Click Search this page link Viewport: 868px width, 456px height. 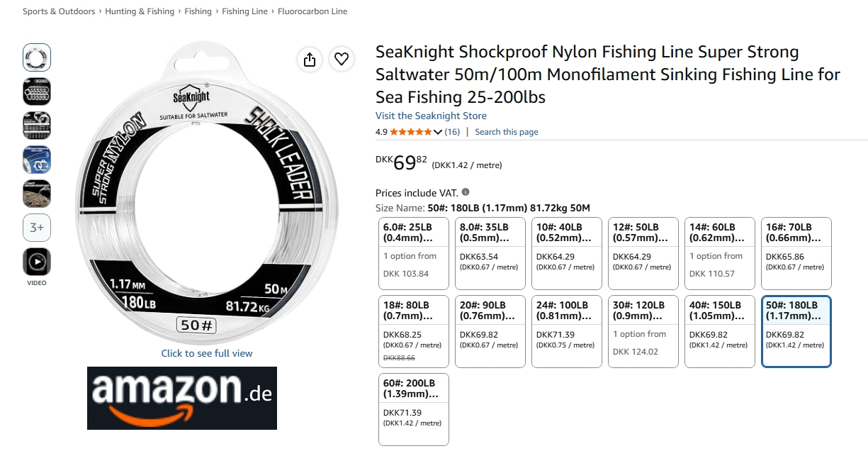(507, 132)
